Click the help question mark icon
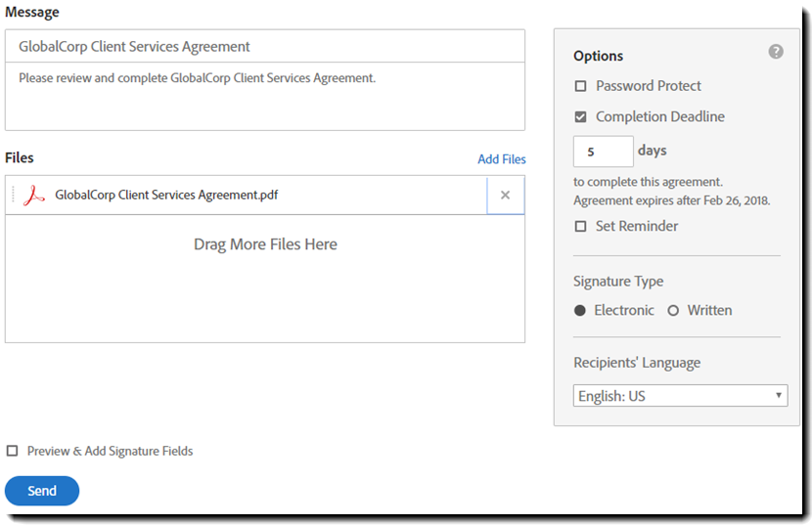Screen dimensions: 812x525 pyautogui.click(x=776, y=52)
